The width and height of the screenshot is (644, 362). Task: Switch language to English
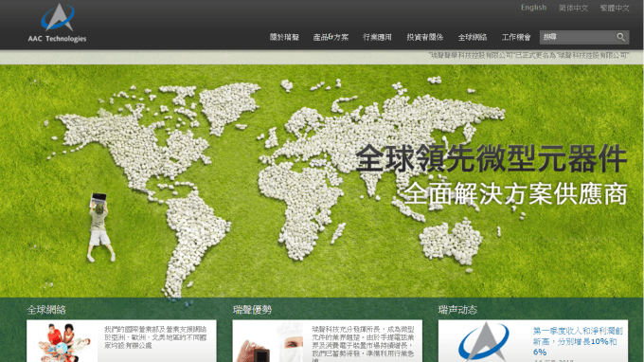pyautogui.click(x=533, y=8)
